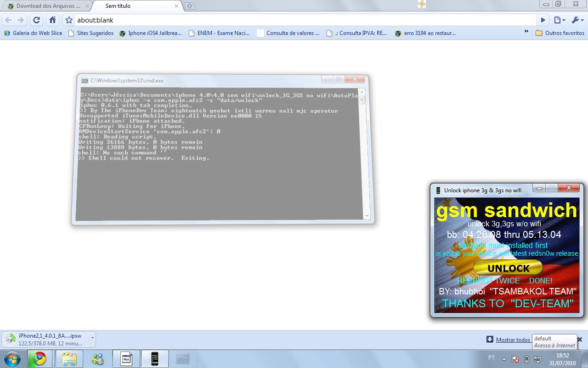
Task: Open Windows Live Messenger taskbar icon
Action: (x=98, y=359)
